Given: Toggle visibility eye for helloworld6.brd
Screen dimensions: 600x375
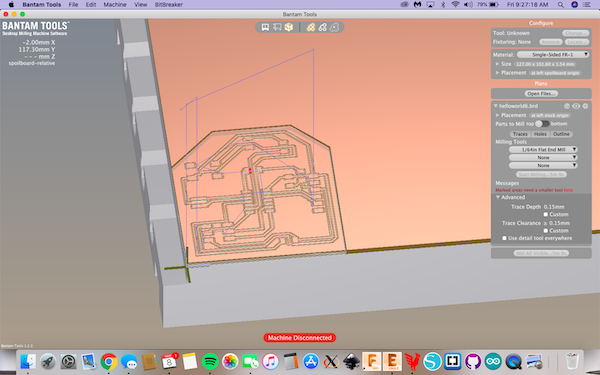Looking at the screenshot, I should 576,106.
